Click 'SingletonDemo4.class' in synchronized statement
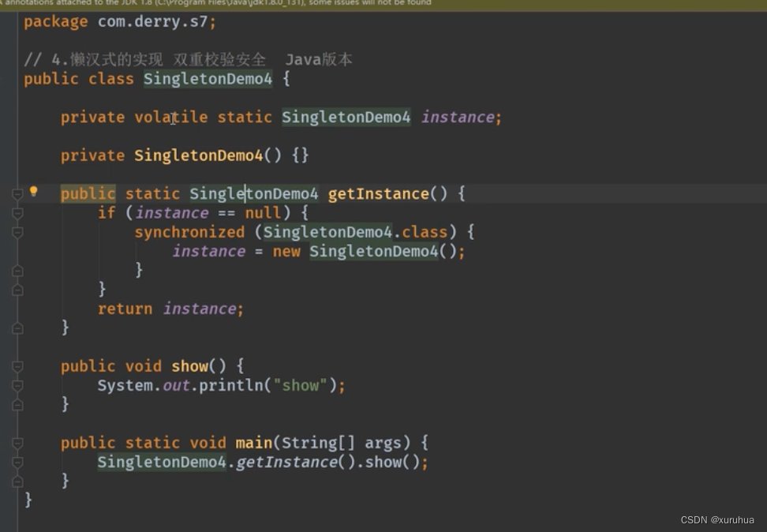Image resolution: width=767 pixels, height=532 pixels. 356,233
